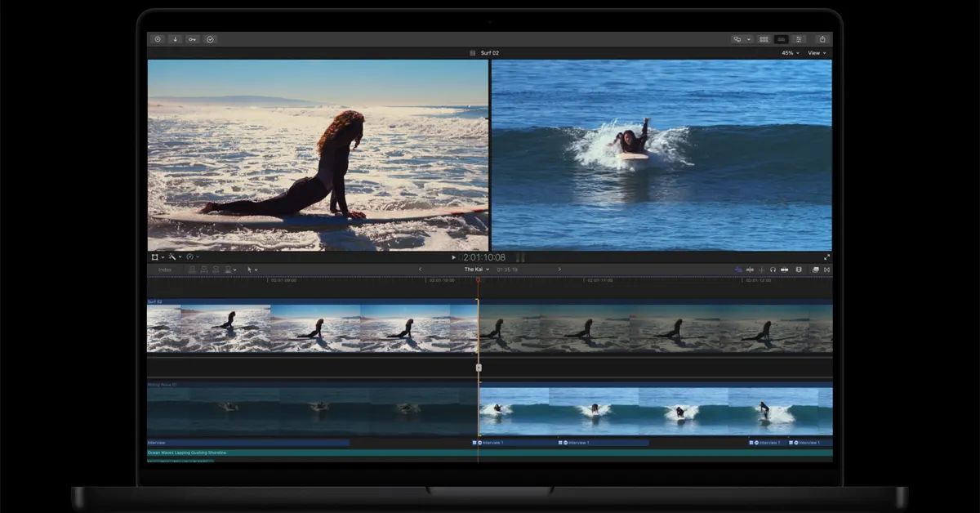Image resolution: width=980 pixels, height=513 pixels.
Task: Open the Keyword Editor key icon
Action: pos(192,38)
